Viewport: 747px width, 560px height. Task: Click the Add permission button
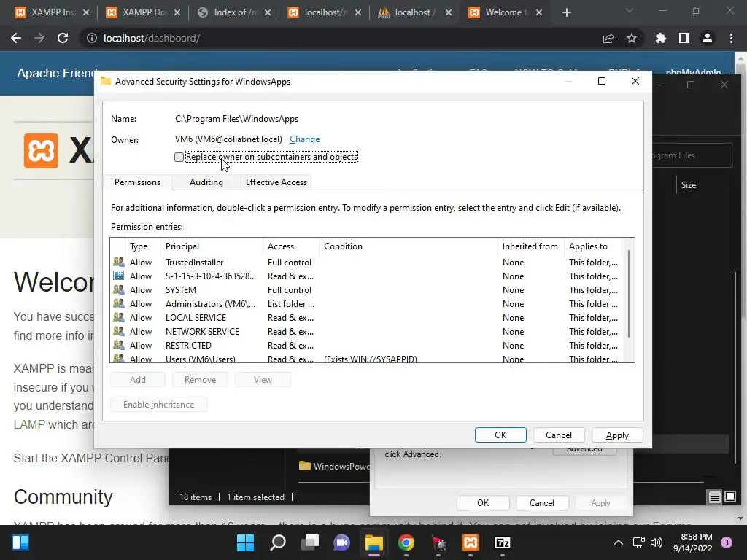point(138,379)
